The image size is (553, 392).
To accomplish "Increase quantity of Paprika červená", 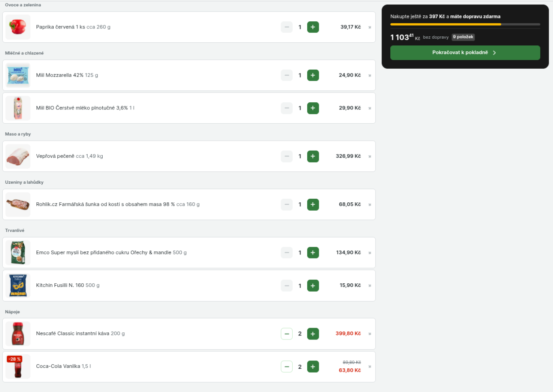I will pyautogui.click(x=312, y=27).
